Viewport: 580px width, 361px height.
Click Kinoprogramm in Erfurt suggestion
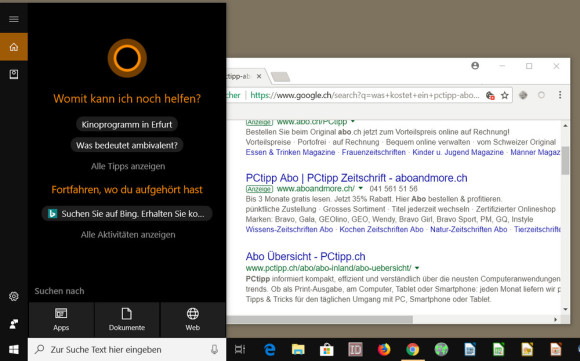pos(127,124)
